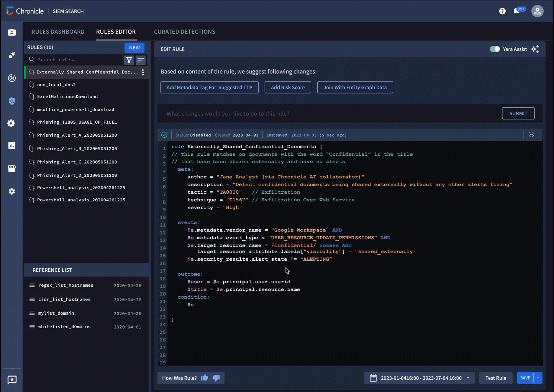Image resolution: width=554 pixels, height=392 pixels.
Task: Click the filter funnel icon in rules list
Action: click(x=129, y=60)
